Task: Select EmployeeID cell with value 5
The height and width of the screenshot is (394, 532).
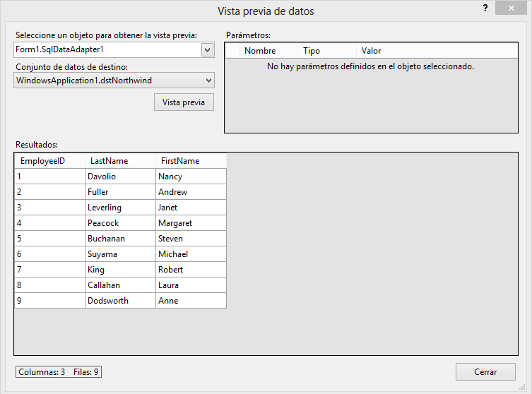Action: (50, 239)
